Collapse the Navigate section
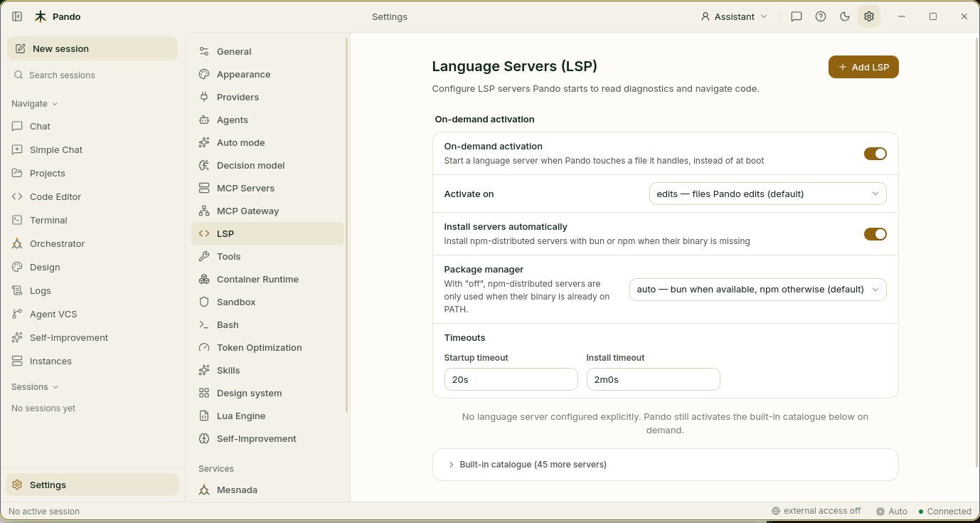The image size is (980, 523). tap(34, 103)
